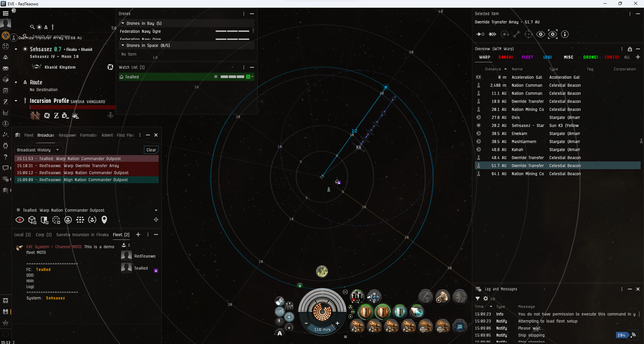Click the Orbit icon in Selected Item
644x344 pixels.
[504, 34]
